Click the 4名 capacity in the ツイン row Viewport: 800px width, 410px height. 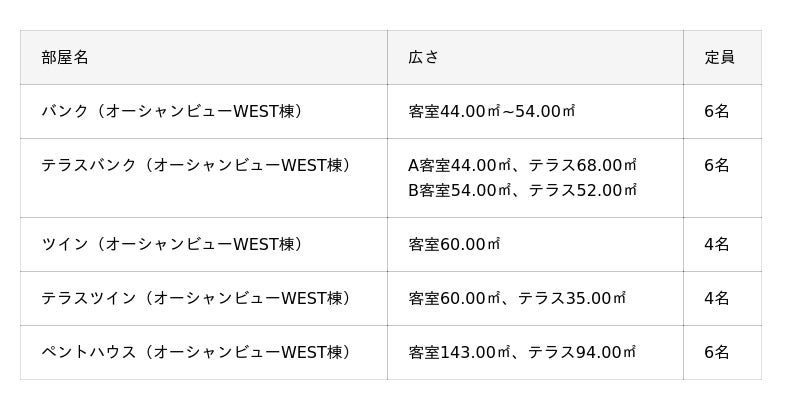tap(717, 245)
